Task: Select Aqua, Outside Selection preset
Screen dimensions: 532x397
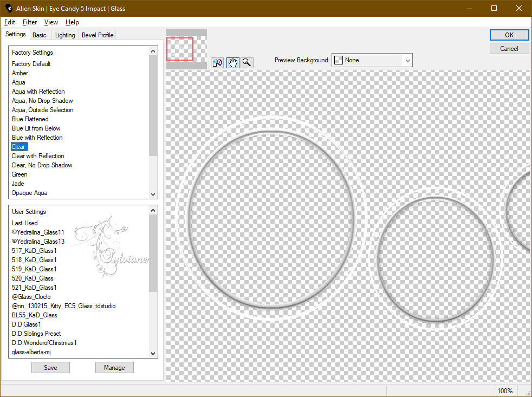Action: (42, 110)
